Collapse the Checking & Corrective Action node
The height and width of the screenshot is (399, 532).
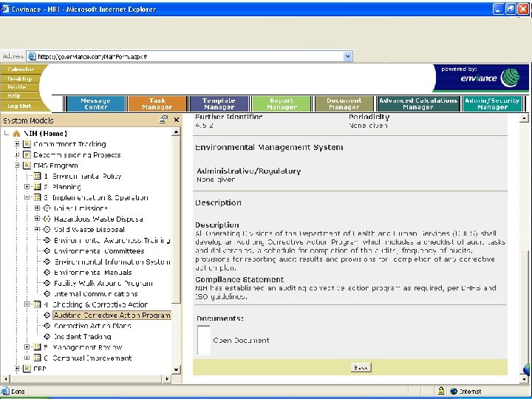(x=27, y=304)
